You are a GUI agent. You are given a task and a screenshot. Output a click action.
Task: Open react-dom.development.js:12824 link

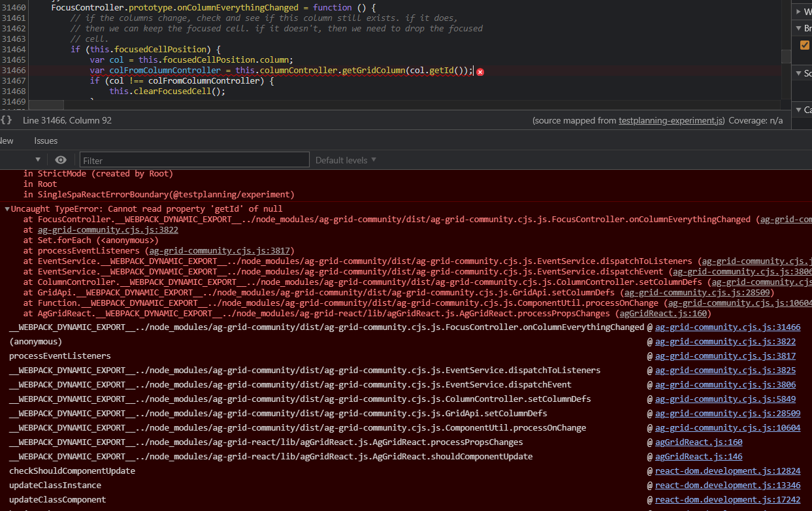(x=727, y=470)
